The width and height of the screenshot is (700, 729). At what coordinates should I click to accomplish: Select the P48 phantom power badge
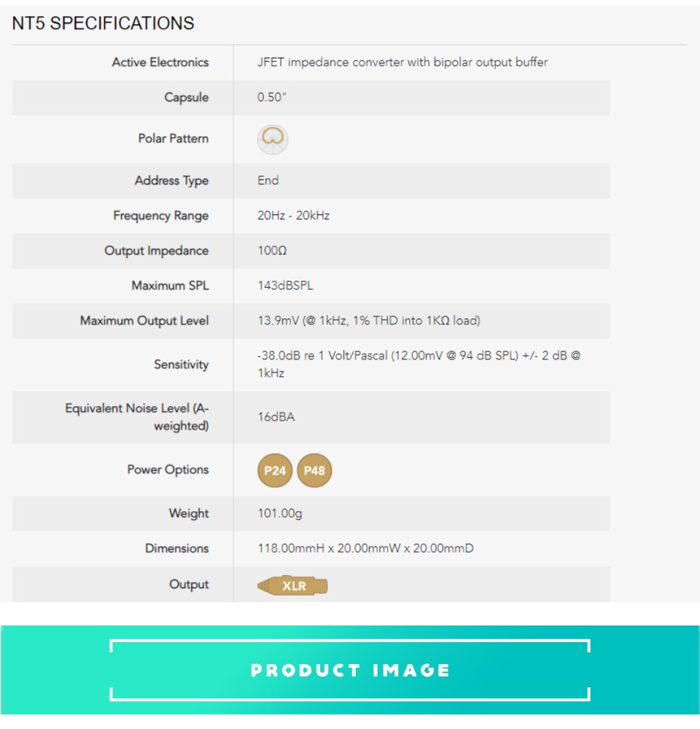coord(314,471)
